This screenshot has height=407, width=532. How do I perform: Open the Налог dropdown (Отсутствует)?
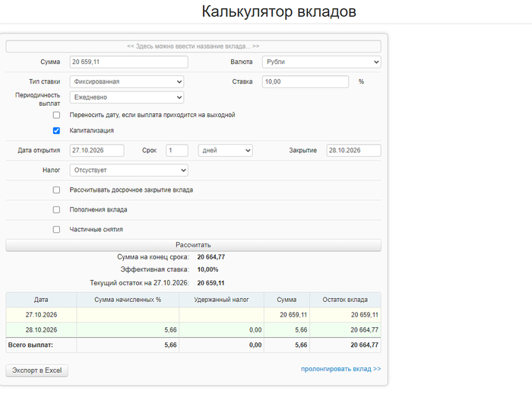click(x=128, y=170)
